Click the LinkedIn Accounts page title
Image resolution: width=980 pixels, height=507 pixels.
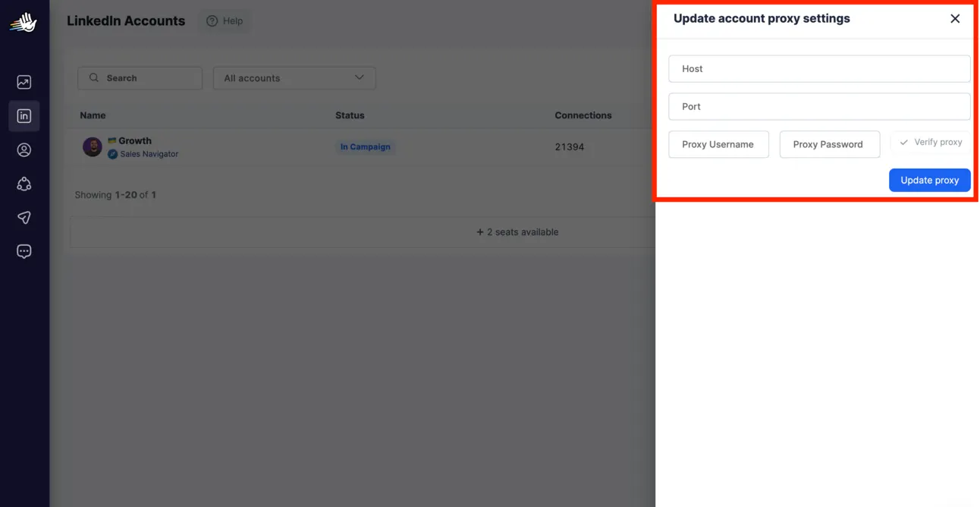click(x=126, y=21)
